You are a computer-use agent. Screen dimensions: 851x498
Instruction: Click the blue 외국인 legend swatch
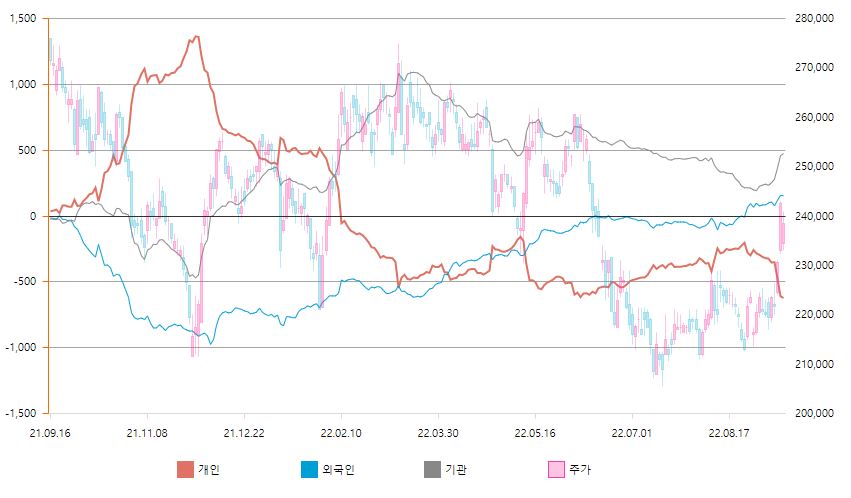[x=308, y=469]
